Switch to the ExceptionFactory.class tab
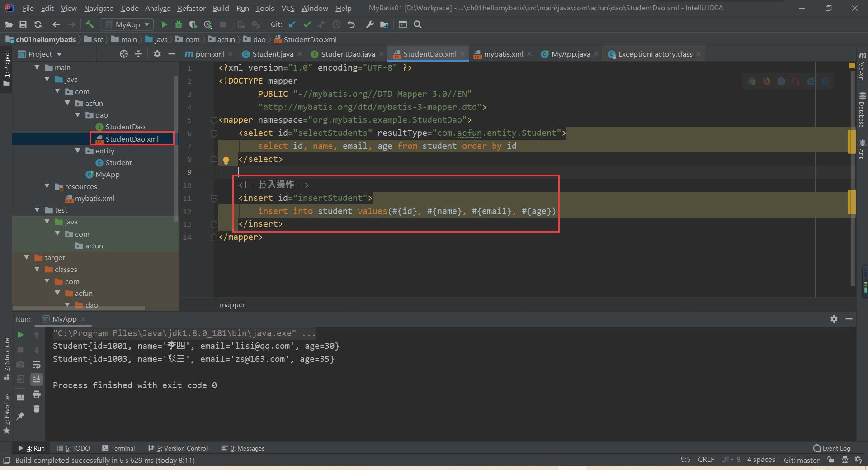The image size is (868, 470). [655, 54]
